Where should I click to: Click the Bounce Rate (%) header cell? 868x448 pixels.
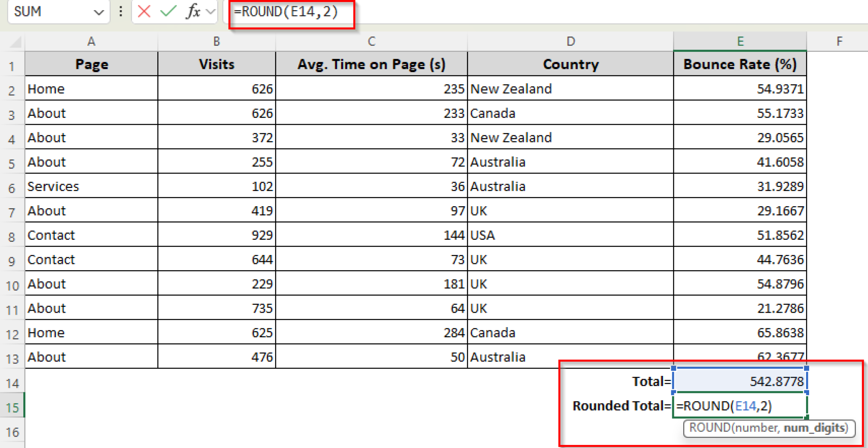coord(740,64)
